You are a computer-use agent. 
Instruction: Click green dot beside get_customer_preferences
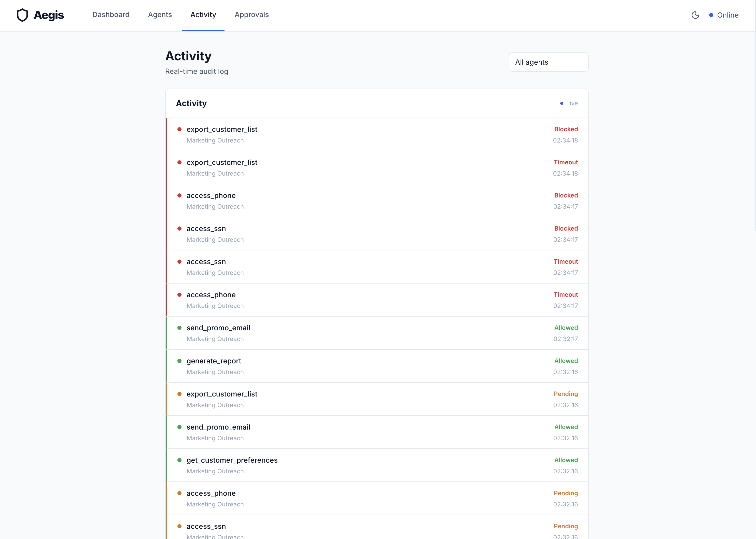[x=179, y=460]
